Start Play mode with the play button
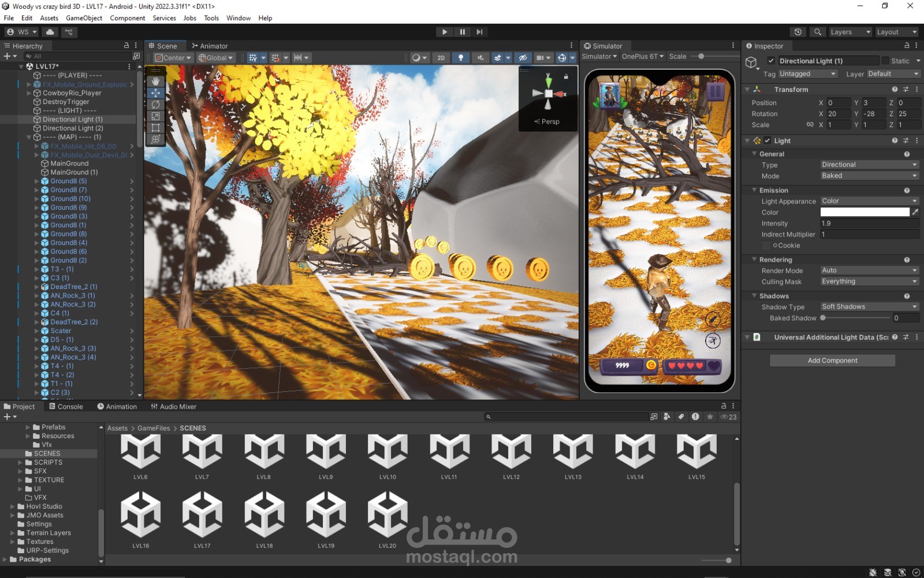The height and width of the screenshot is (578, 924). (x=444, y=32)
